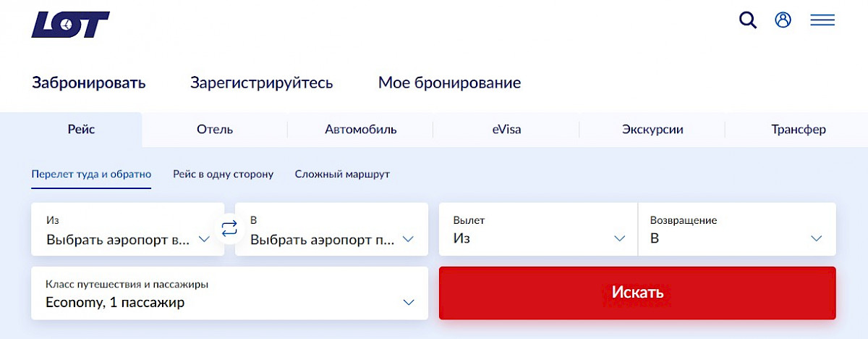Swap origin and destination airports icon
Viewport: 868px width, 339px height.
pos(229,230)
